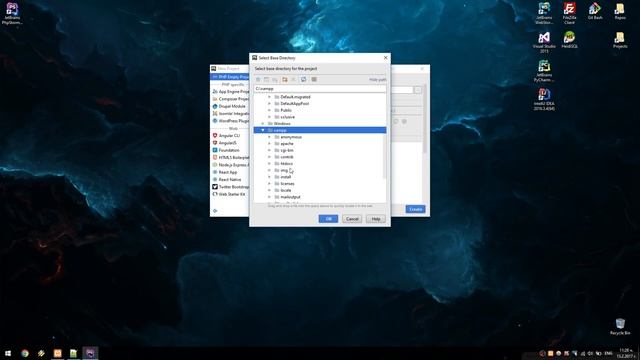Image resolution: width=640 pixels, height=360 pixels.
Task: Open the Recycle Bin
Action: [620, 327]
